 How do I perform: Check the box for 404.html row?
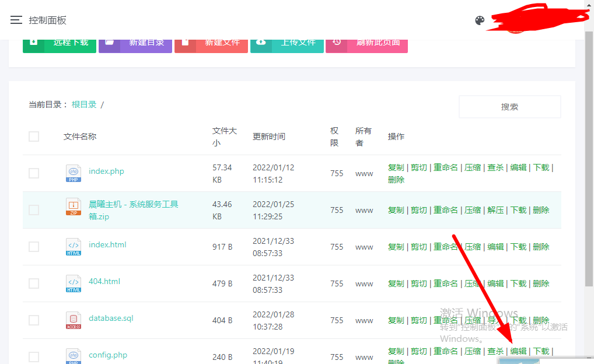coord(34,283)
